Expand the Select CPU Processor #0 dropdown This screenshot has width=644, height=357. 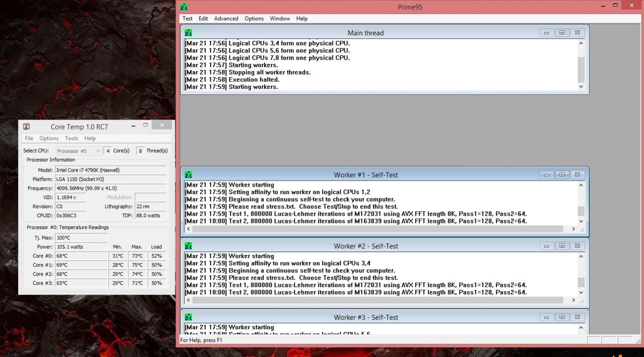coord(79,151)
